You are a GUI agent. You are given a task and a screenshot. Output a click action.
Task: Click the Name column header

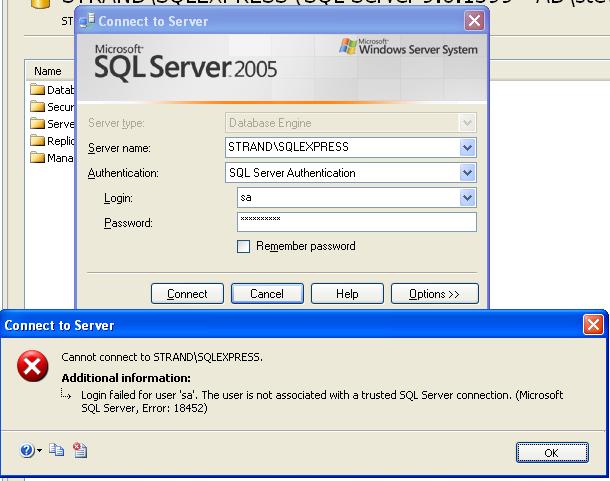coord(49,71)
